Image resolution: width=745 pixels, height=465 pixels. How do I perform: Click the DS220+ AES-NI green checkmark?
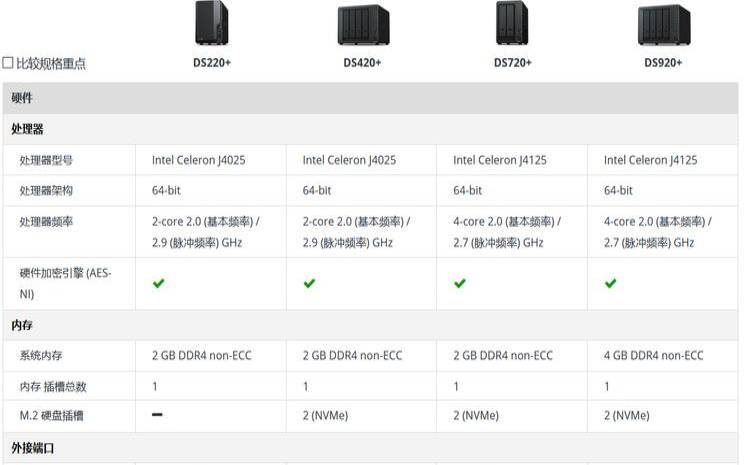(159, 284)
